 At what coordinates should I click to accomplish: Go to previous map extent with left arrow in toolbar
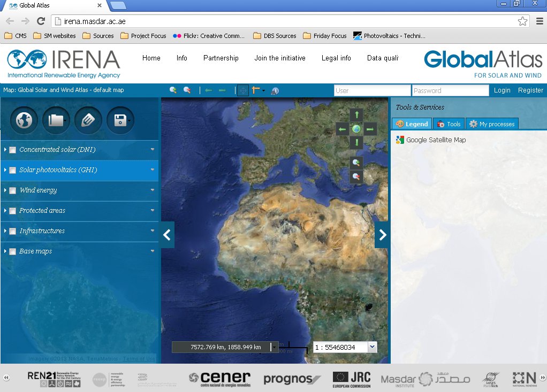coord(209,90)
